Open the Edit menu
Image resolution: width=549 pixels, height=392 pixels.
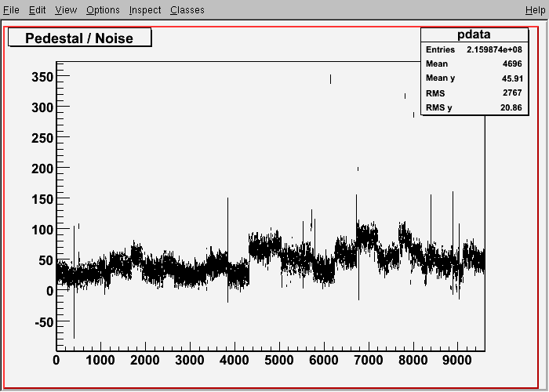(x=37, y=10)
